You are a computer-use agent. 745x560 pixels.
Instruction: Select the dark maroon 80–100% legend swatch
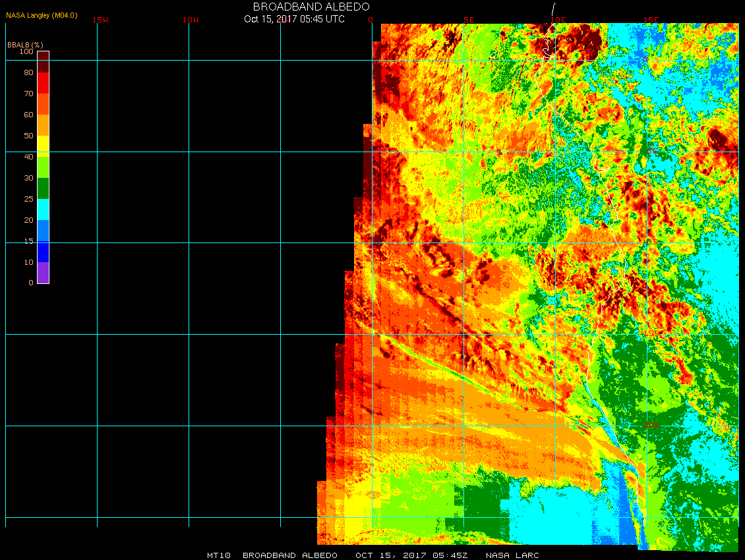click(43, 62)
